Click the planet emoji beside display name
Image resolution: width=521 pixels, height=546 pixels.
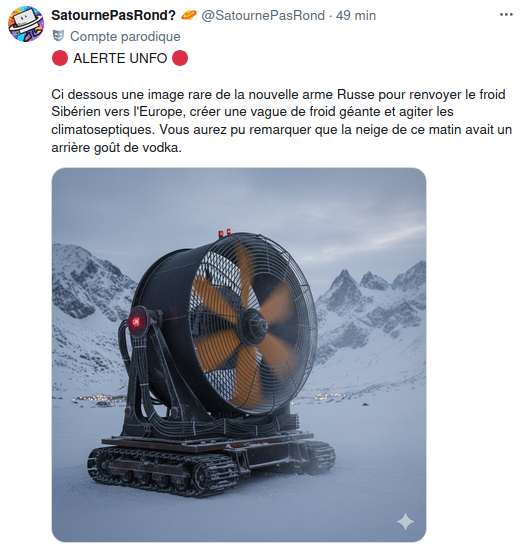[x=189, y=15]
